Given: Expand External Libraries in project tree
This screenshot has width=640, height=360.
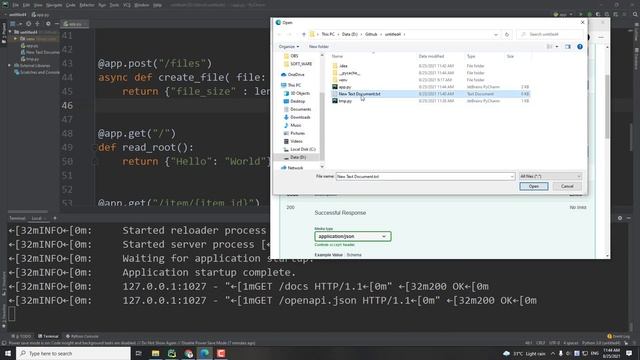Looking at the screenshot, I should 9,65.
